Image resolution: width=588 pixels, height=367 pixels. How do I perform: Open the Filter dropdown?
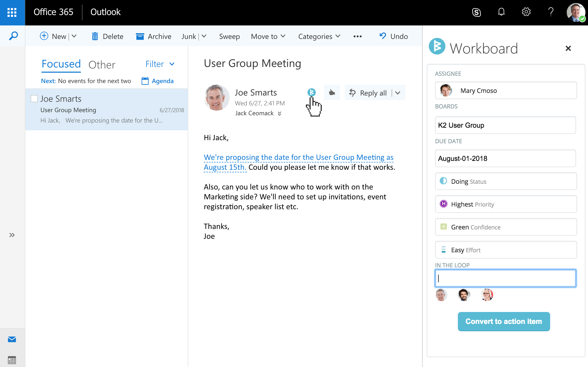[160, 64]
